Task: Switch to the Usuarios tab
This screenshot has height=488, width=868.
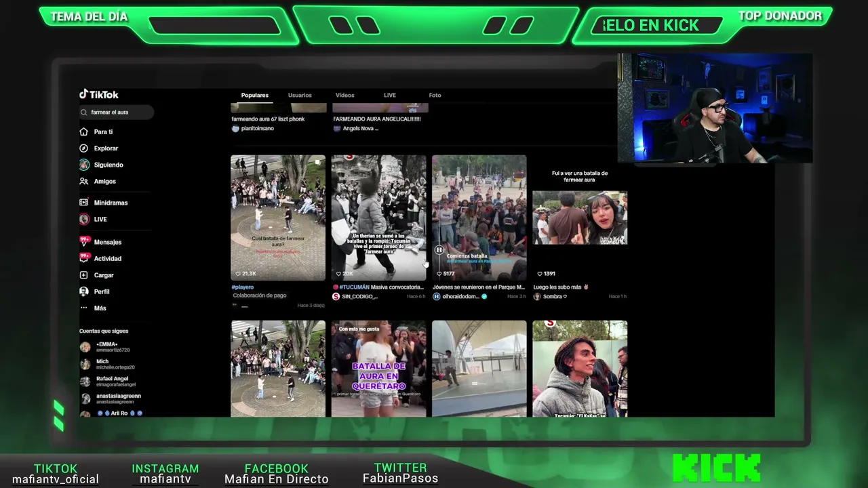Action: (300, 96)
